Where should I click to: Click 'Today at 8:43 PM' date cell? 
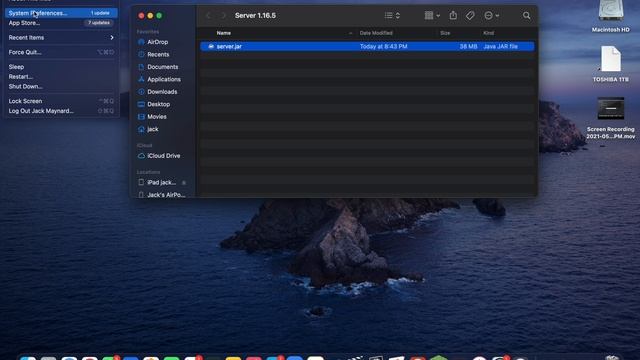click(383, 47)
